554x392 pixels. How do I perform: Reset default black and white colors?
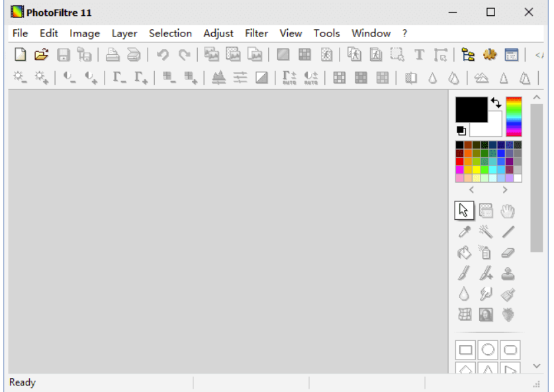coord(461,130)
